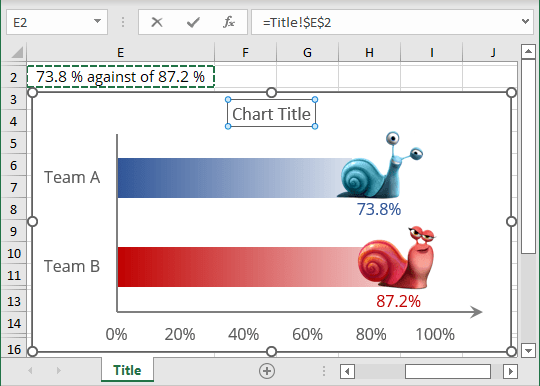This screenshot has height=386, width=540.
Task: Select row 2 header
Action: [x=13, y=77]
